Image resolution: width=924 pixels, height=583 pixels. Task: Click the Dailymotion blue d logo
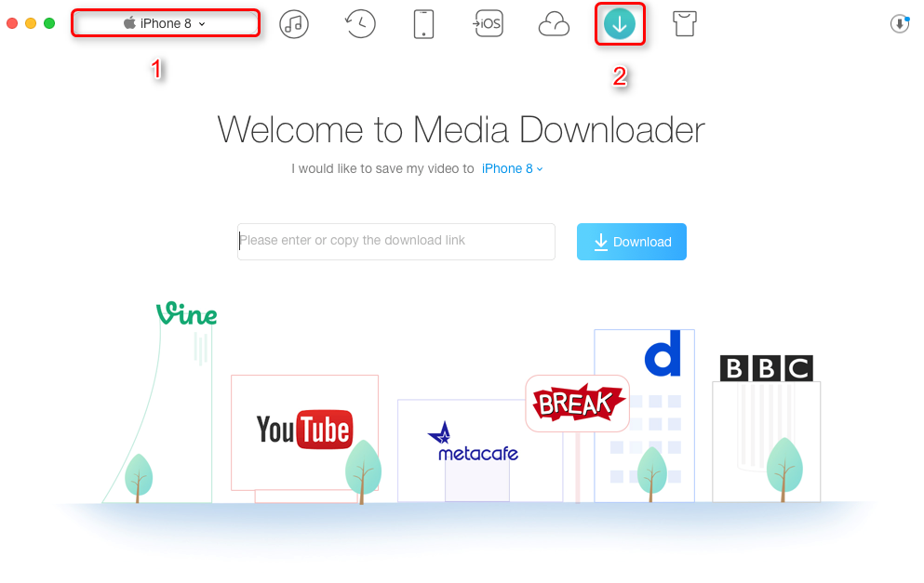pos(663,352)
